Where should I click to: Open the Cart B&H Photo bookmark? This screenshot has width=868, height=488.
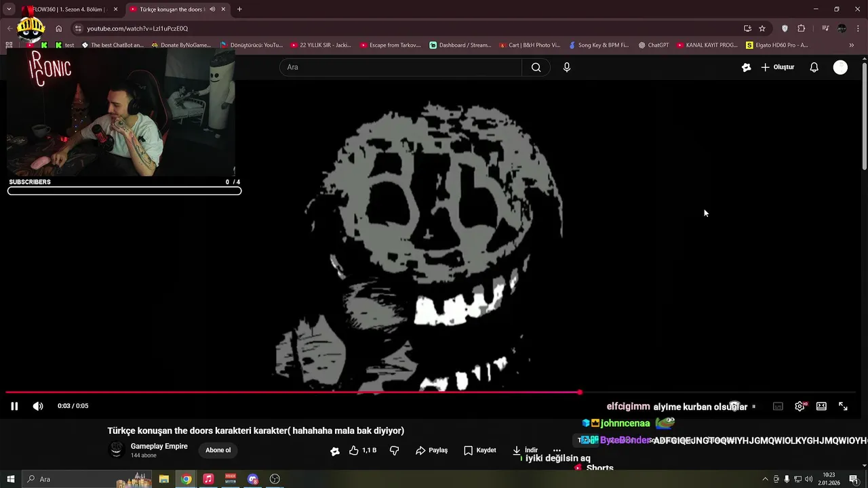530,45
